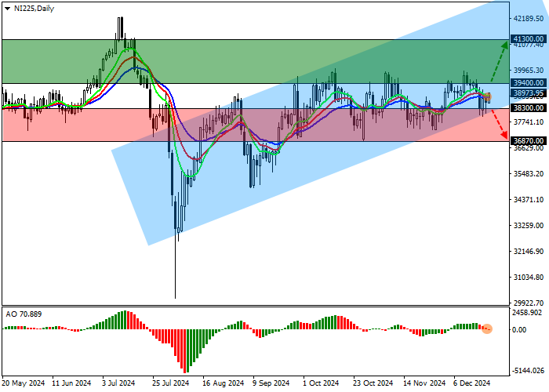The image size is (549, 392).
Task: Click the 25 Jul 2024 date label
Action: click(x=170, y=383)
